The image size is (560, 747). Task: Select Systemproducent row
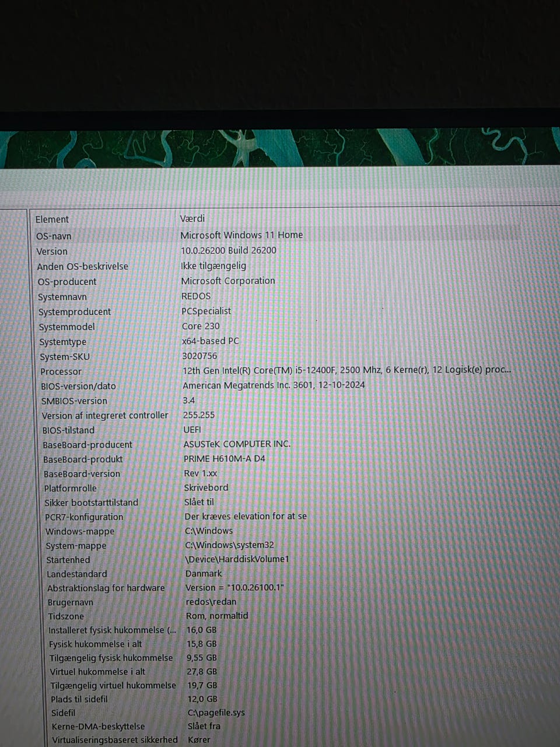pyautogui.click(x=75, y=312)
